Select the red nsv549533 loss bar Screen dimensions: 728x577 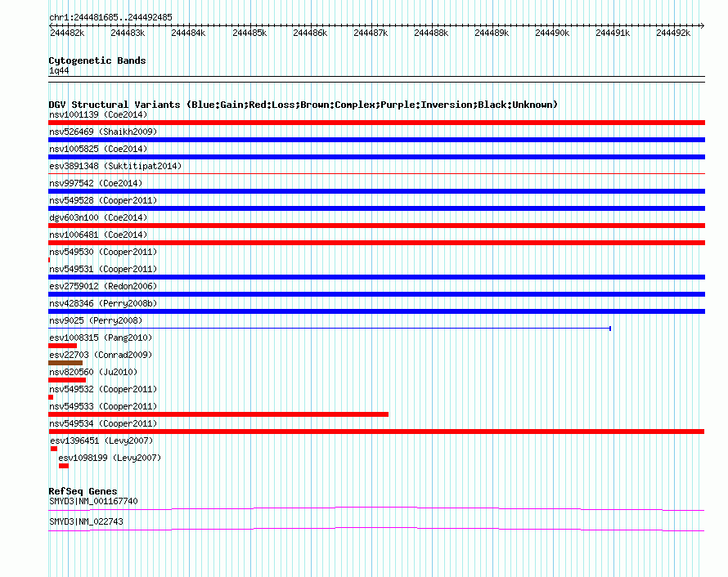point(218,414)
